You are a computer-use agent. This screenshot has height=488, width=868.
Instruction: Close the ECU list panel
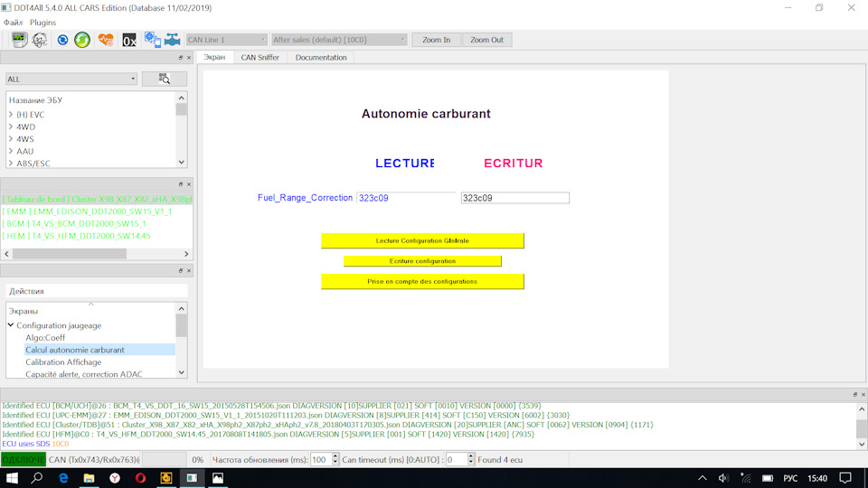189,58
